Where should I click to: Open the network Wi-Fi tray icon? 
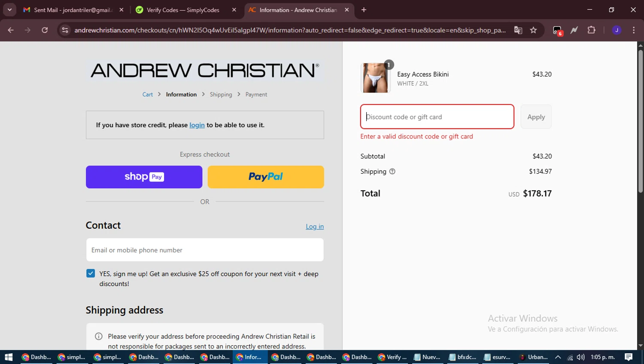click(x=570, y=357)
